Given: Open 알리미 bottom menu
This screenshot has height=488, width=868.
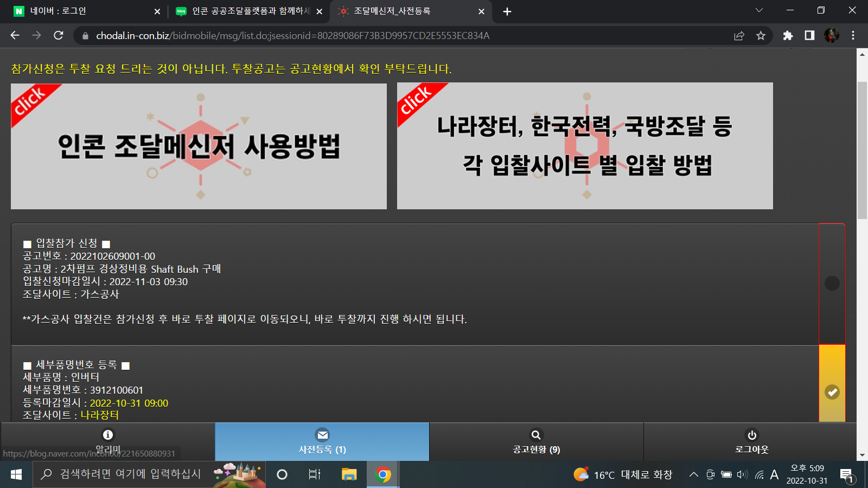Looking at the screenshot, I should click(x=108, y=441).
